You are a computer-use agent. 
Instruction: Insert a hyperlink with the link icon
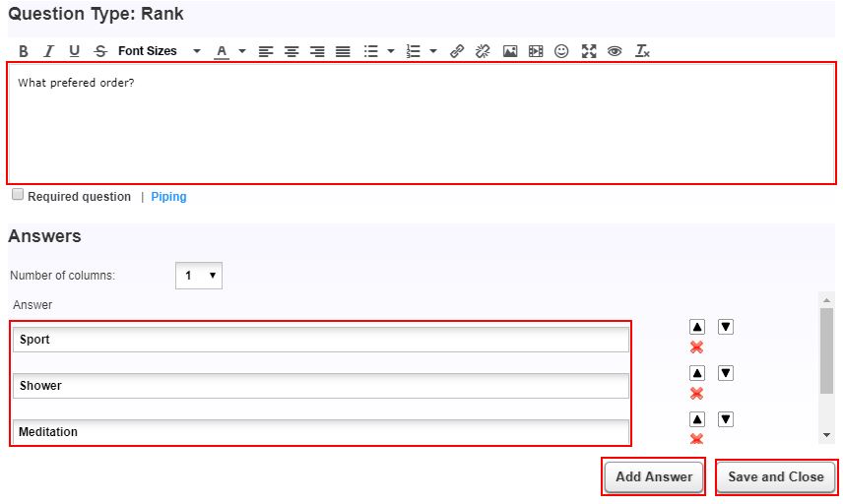pyautogui.click(x=457, y=51)
